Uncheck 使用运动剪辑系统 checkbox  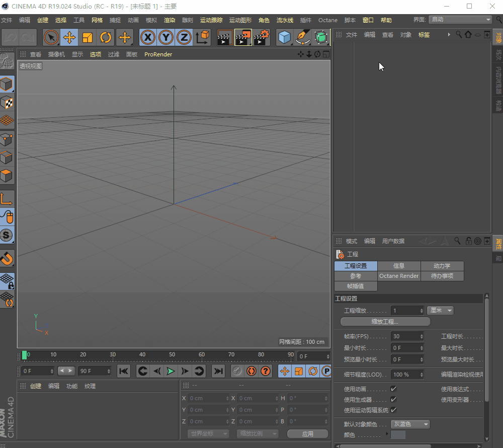point(394,410)
